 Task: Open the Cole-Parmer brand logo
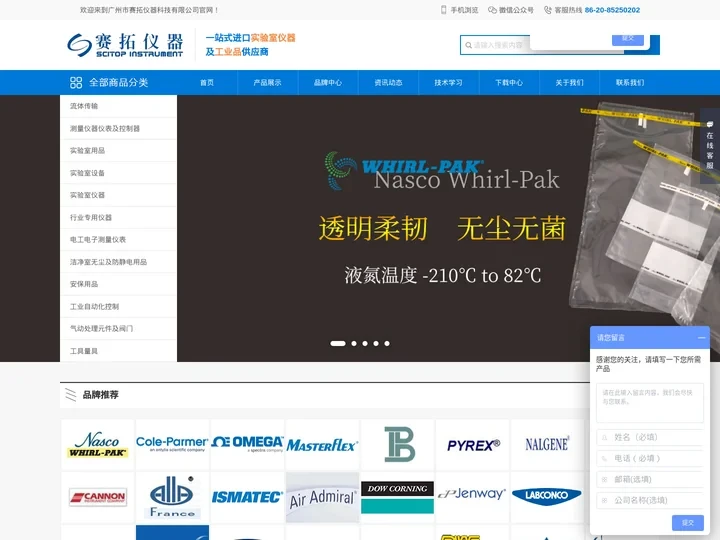pos(172,444)
